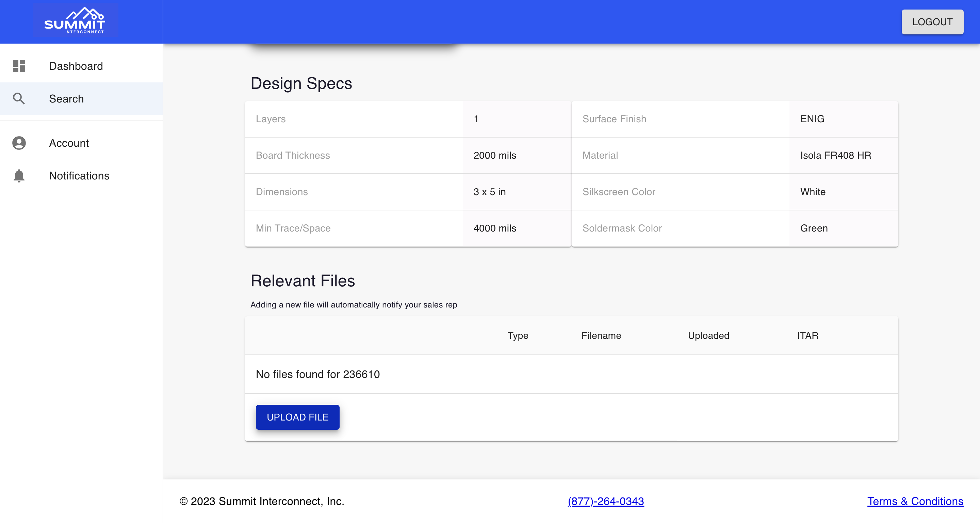Click the 2000 mils value
Viewport: 980px width, 523px height.
(494, 155)
